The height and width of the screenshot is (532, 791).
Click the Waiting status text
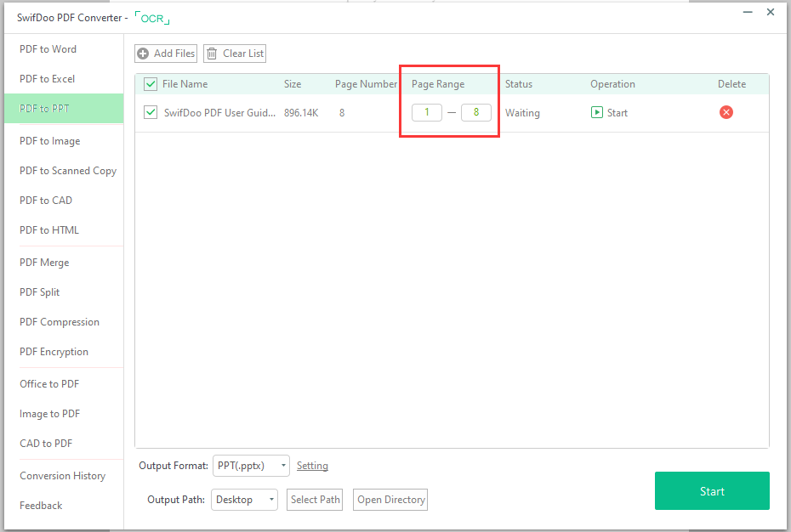522,113
